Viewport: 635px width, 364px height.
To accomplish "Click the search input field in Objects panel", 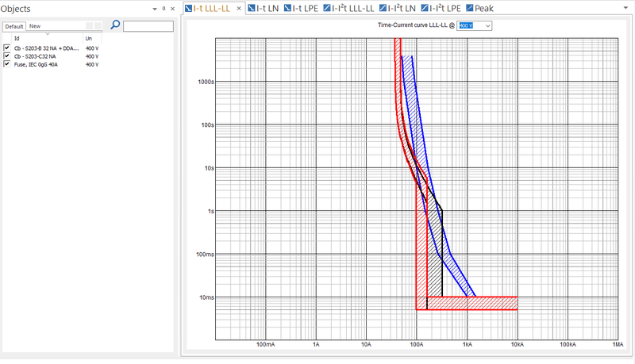I will click(x=148, y=26).
